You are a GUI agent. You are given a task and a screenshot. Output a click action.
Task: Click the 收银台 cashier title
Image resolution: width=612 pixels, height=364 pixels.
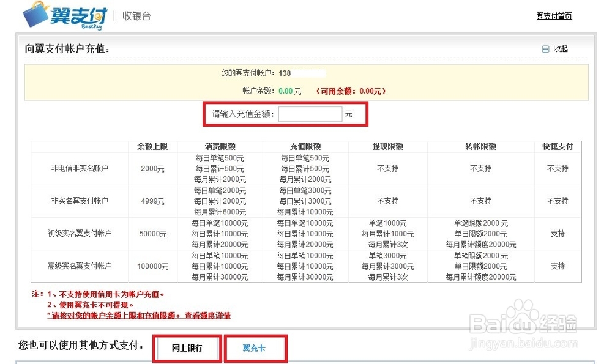coord(138,16)
